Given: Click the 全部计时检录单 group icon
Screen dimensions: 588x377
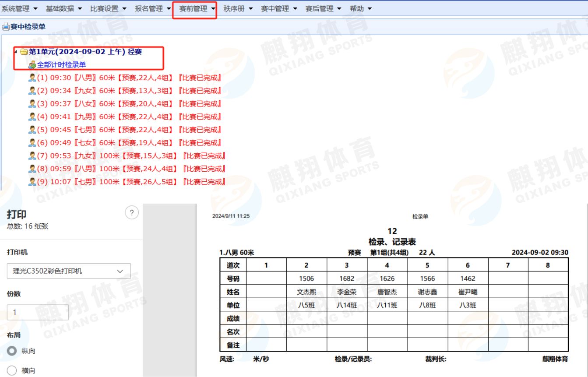Looking at the screenshot, I should [x=32, y=65].
